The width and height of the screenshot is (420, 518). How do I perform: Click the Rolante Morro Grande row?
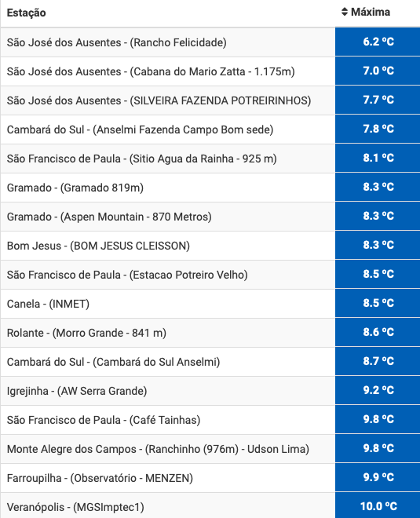tap(210, 333)
